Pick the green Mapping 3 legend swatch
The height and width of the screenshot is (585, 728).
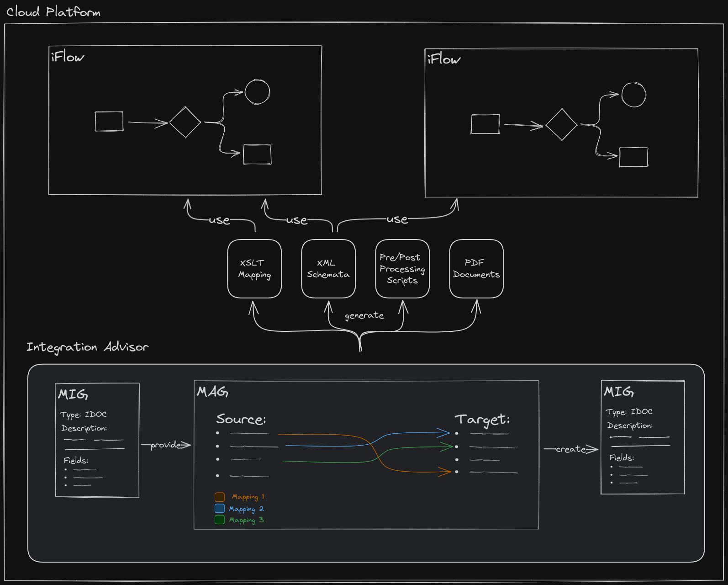220,520
